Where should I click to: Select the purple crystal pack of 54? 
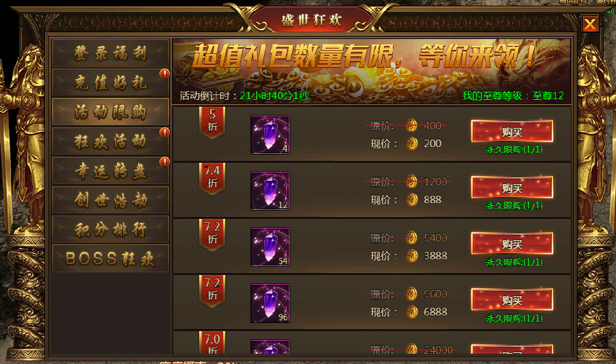[x=270, y=247]
